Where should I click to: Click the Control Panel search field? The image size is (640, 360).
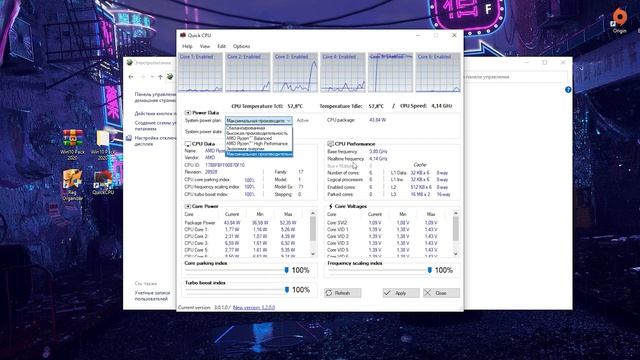pyautogui.click(x=515, y=77)
